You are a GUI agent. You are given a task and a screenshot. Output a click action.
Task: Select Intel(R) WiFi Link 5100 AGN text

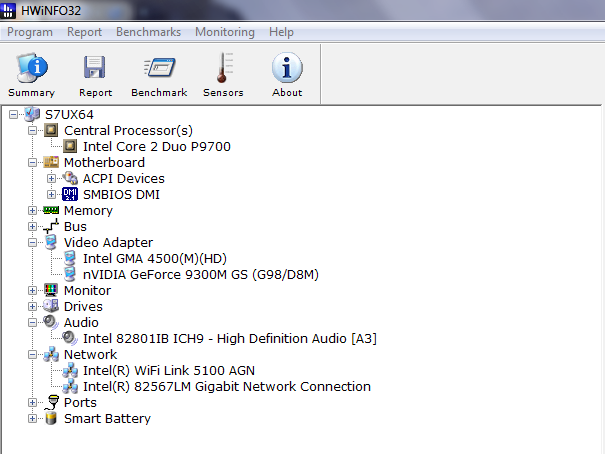[169, 371]
